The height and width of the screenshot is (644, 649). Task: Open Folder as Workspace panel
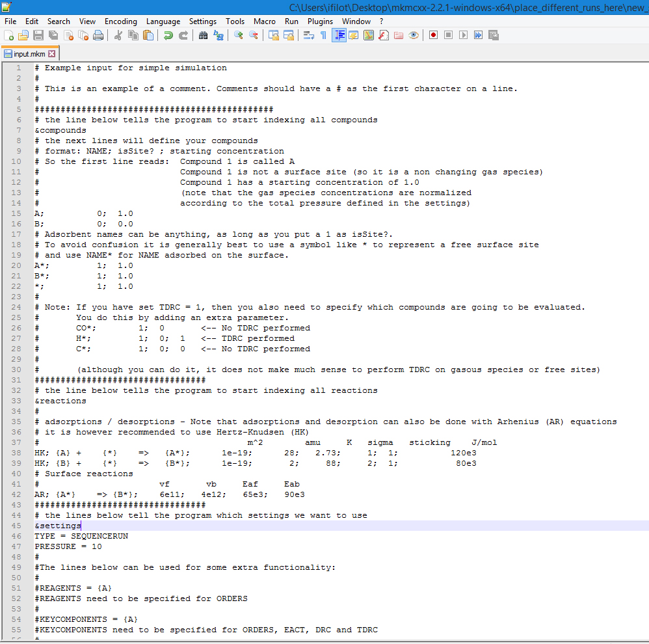click(x=399, y=35)
